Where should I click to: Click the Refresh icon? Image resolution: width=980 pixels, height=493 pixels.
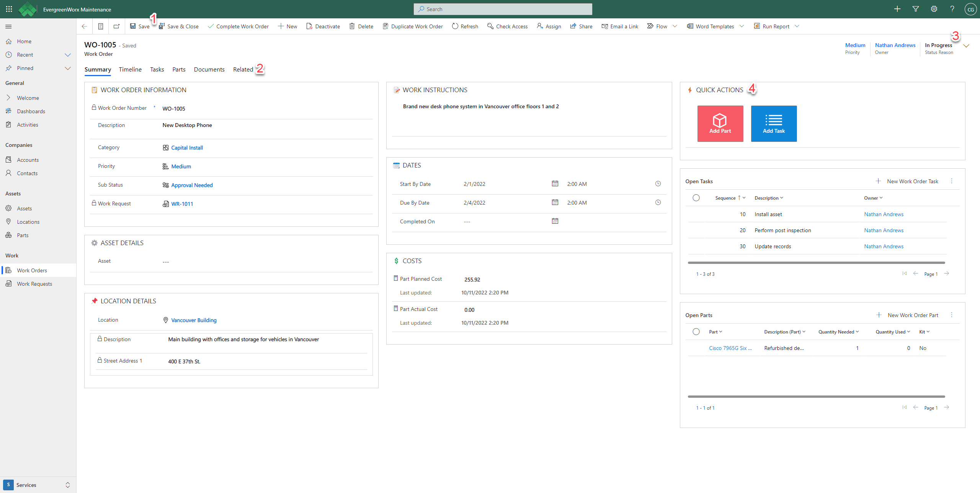[x=455, y=26]
